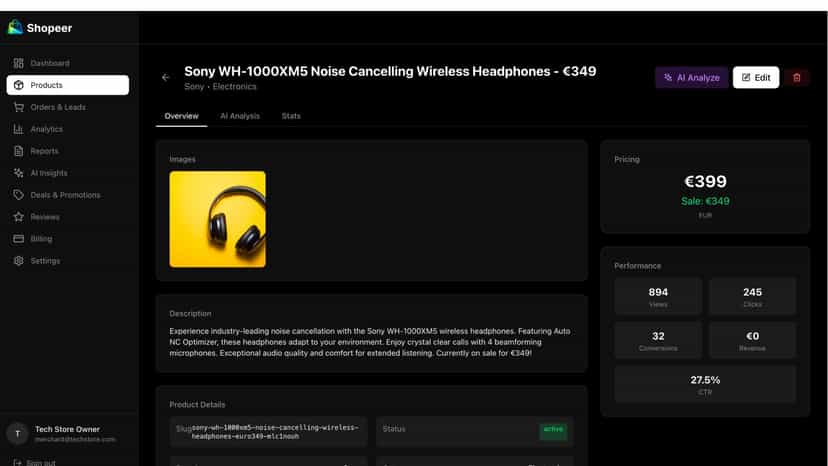Click the Sony · Electronics subtitle
Viewport: 828px width, 466px height.
220,87
